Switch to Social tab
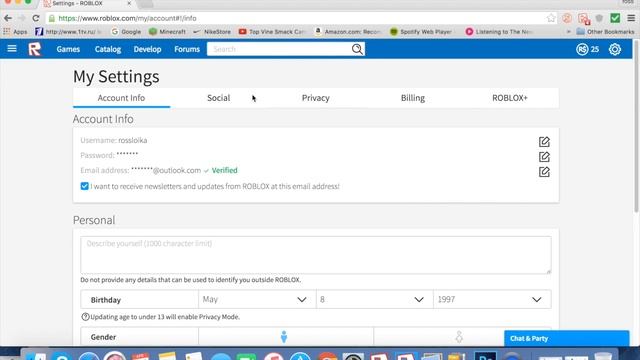 [x=218, y=98]
